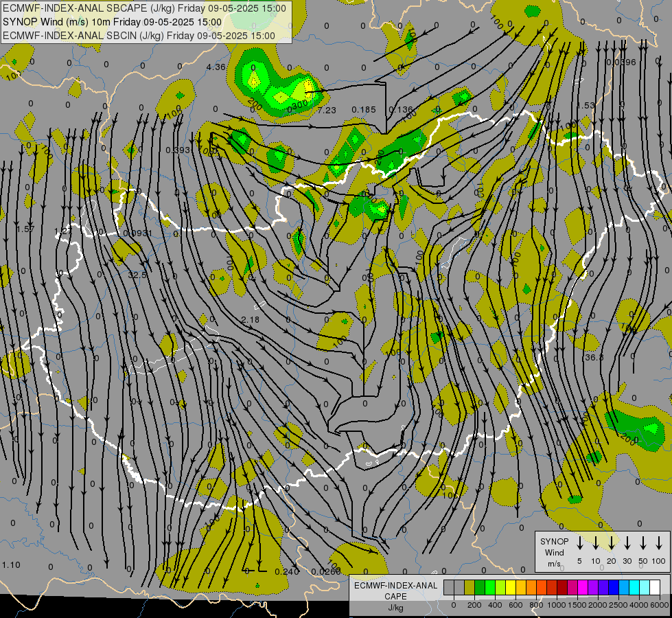Click the 100 m/s wind arrow symbol
Screen dimensions: 672x618
659,543
